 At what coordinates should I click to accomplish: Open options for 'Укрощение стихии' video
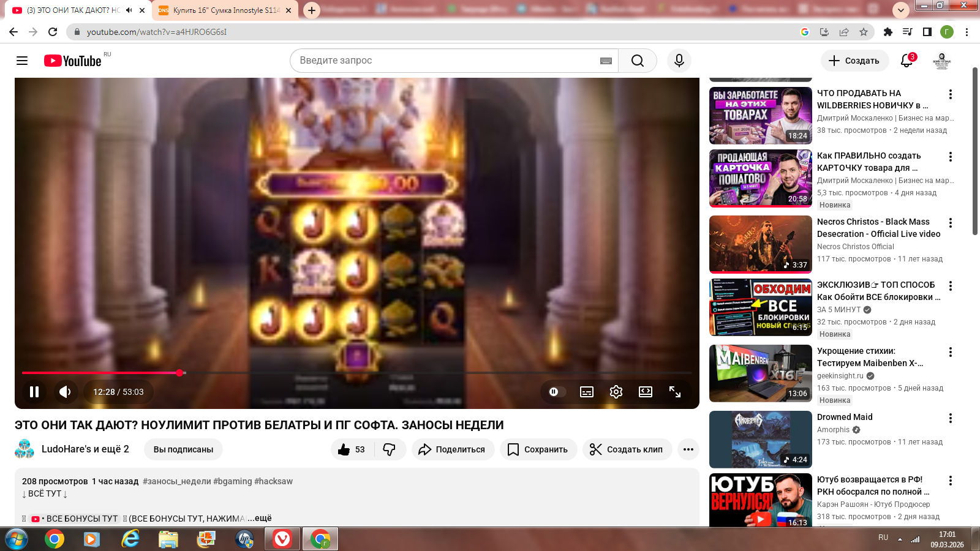click(951, 352)
